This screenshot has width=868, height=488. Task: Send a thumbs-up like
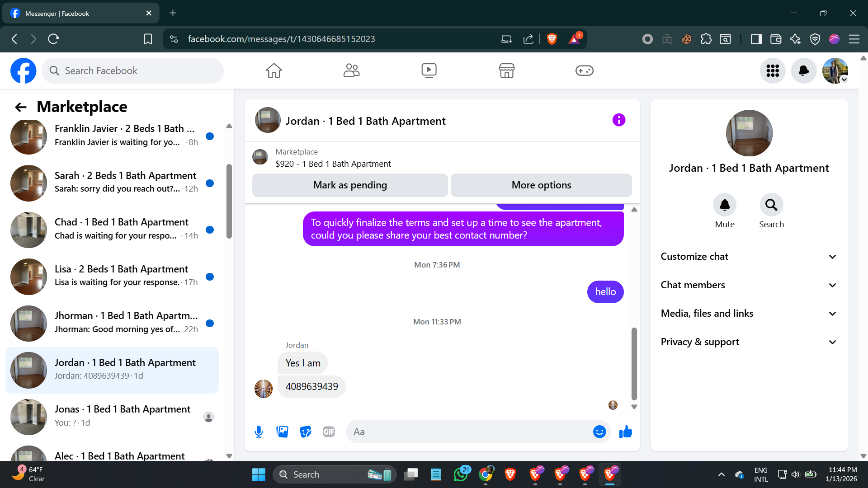(x=626, y=432)
